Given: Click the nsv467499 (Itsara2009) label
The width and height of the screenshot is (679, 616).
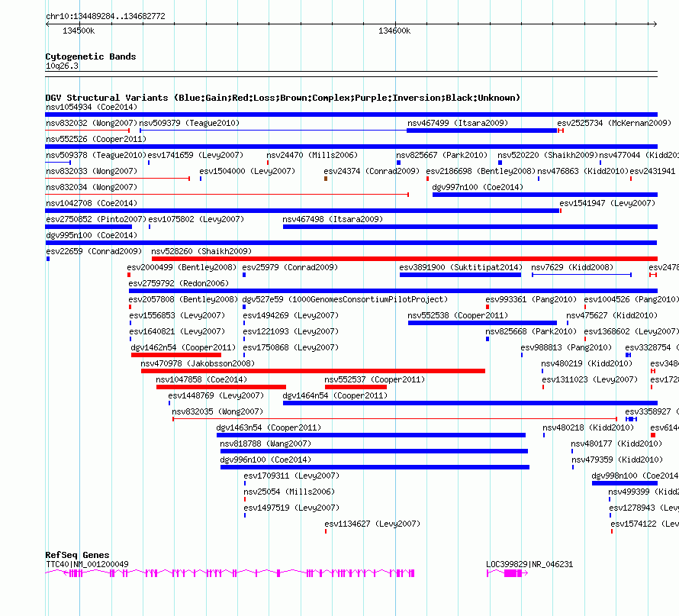Looking at the screenshot, I should 458,123.
